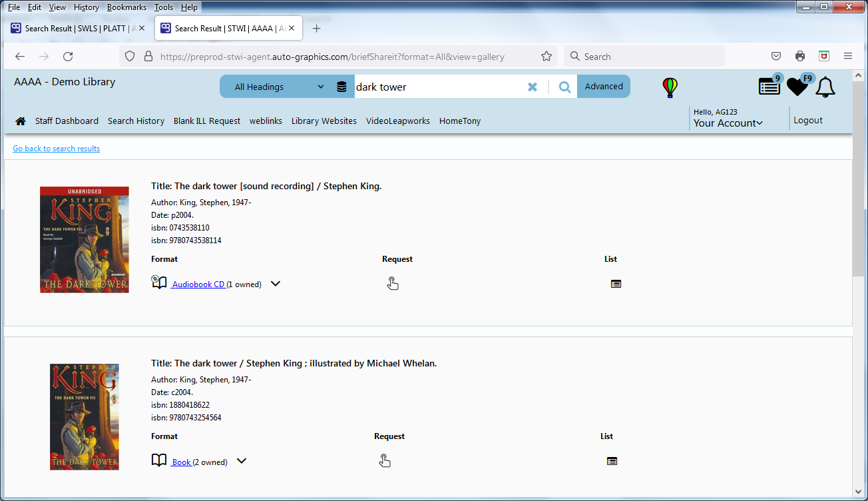Screen dimensions: 868x501
Task: Open the Pocket save icon in toolbar
Action: [776, 57]
